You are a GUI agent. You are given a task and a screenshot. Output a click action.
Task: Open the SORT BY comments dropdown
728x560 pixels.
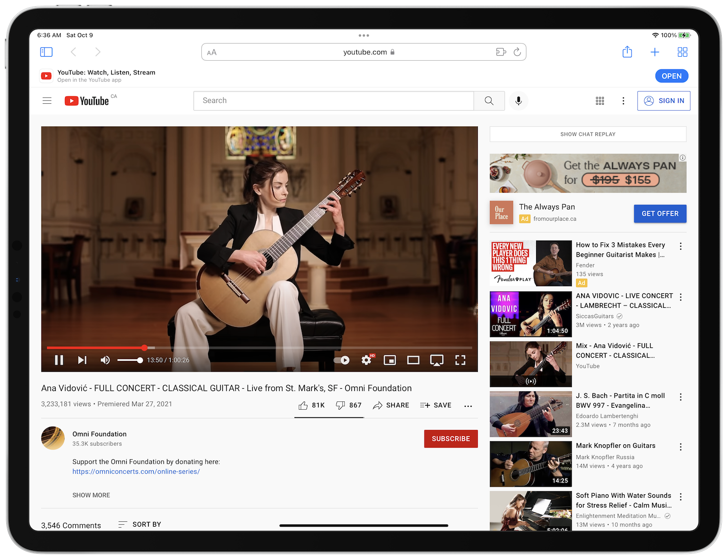pos(140,524)
